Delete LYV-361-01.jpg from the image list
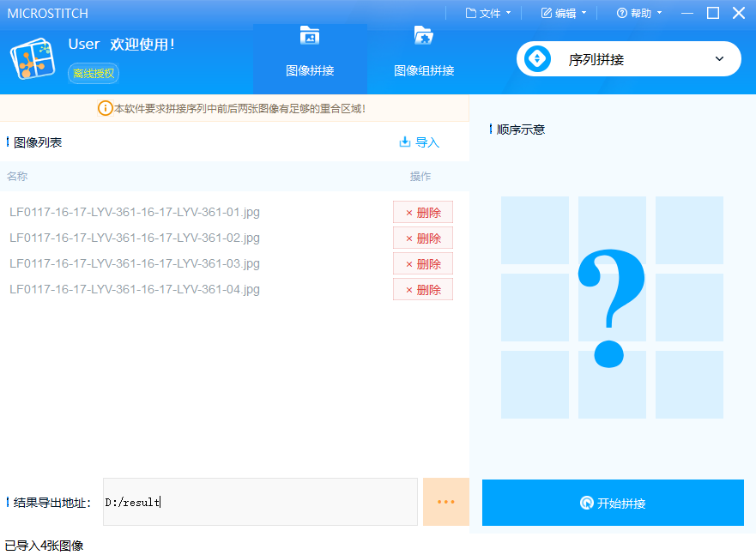The image size is (756, 555). pos(422,213)
